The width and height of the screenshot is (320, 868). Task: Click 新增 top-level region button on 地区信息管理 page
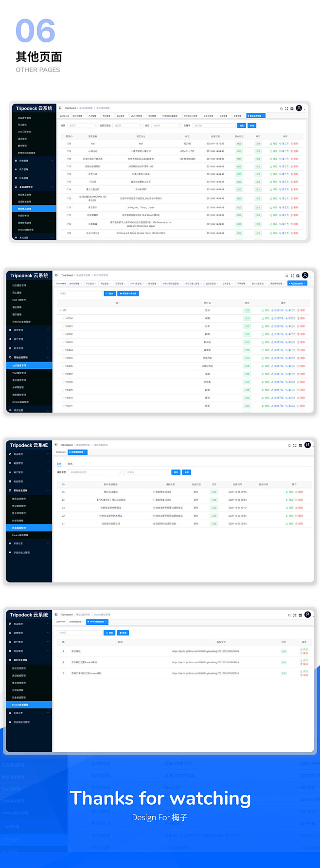(x=128, y=293)
